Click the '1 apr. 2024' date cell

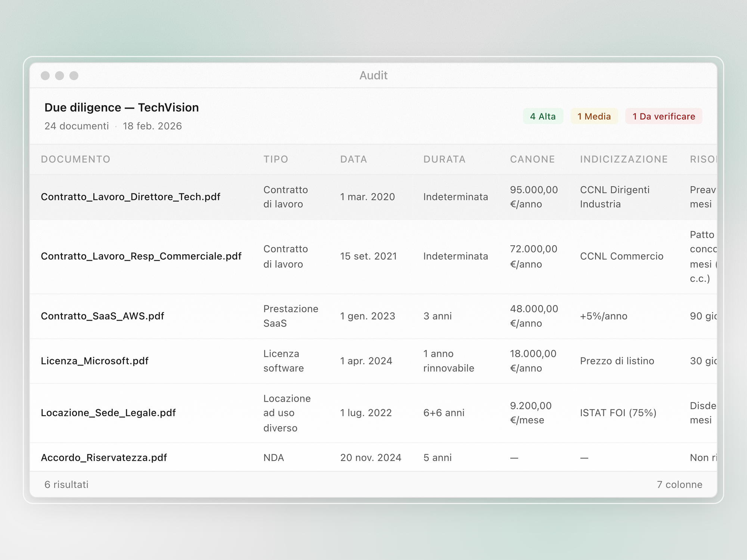[366, 361]
